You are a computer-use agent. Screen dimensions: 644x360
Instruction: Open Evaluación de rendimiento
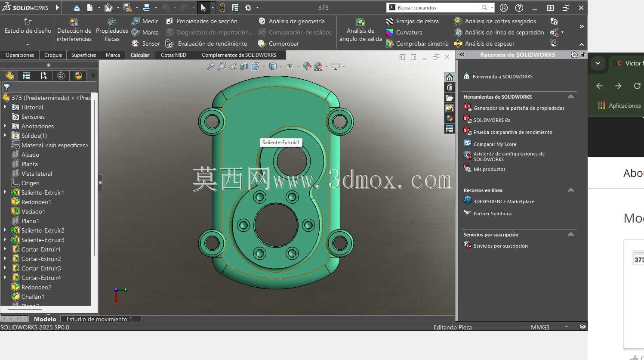click(x=206, y=43)
